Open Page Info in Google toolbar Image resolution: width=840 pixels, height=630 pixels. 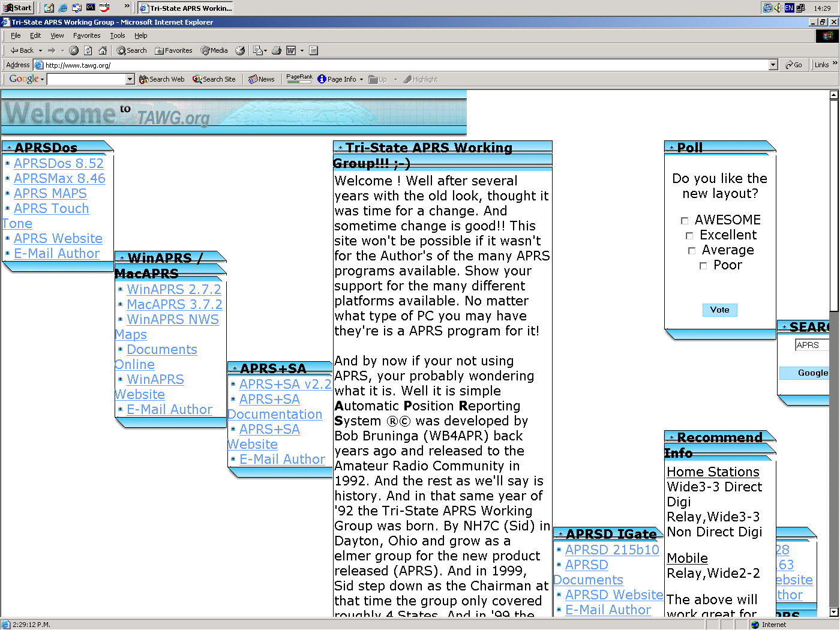coord(337,79)
